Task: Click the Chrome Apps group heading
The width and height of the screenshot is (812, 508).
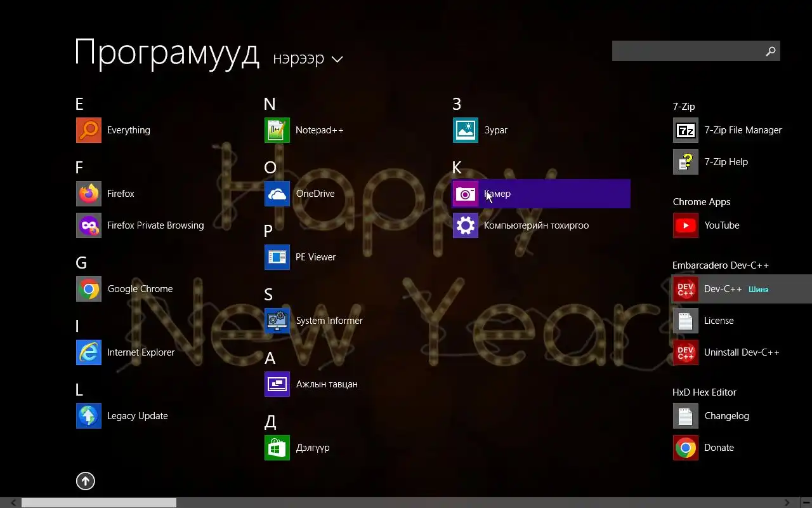Action: tap(702, 202)
